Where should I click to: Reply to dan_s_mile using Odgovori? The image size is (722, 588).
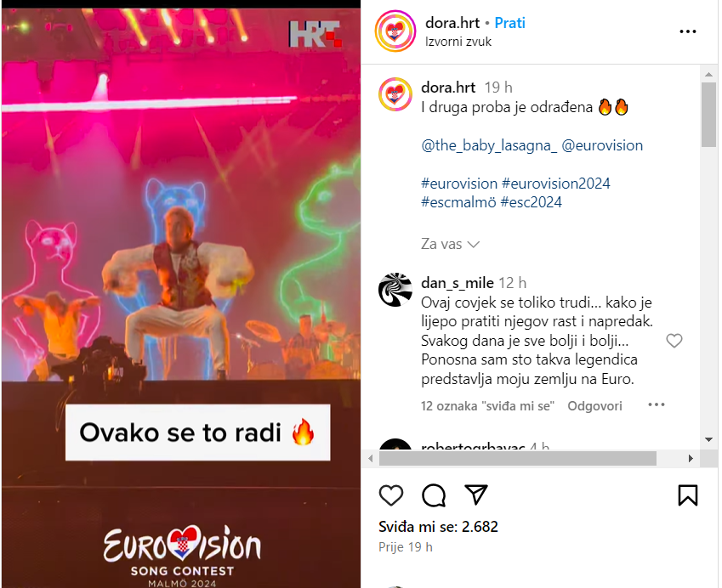click(x=594, y=406)
